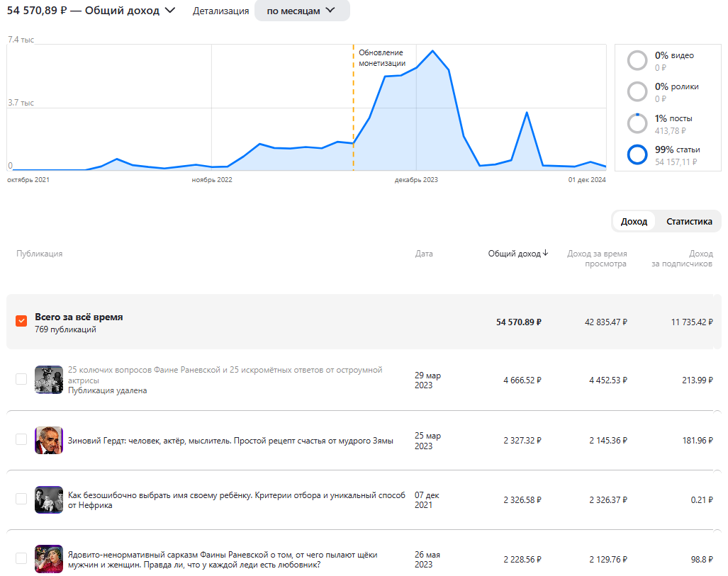Click the статьи 99% ring icon
Screen dimensions: 728x576
pyautogui.click(x=637, y=154)
